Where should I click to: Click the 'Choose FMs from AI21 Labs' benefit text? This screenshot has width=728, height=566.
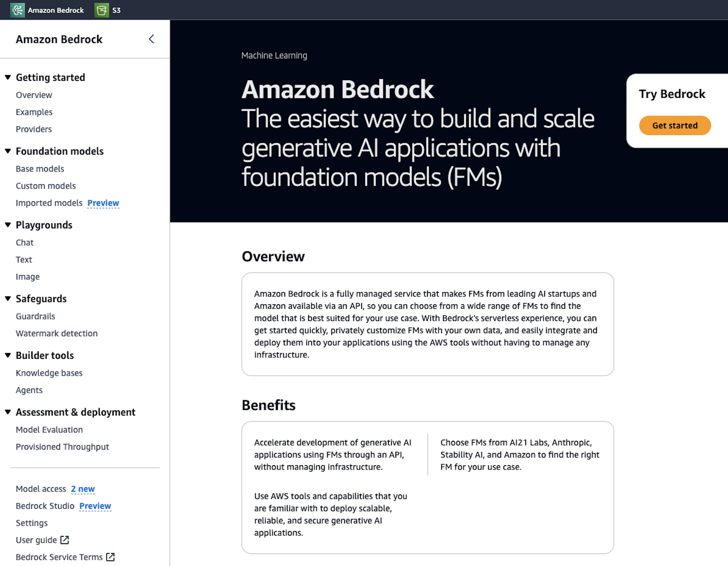[x=520, y=455]
